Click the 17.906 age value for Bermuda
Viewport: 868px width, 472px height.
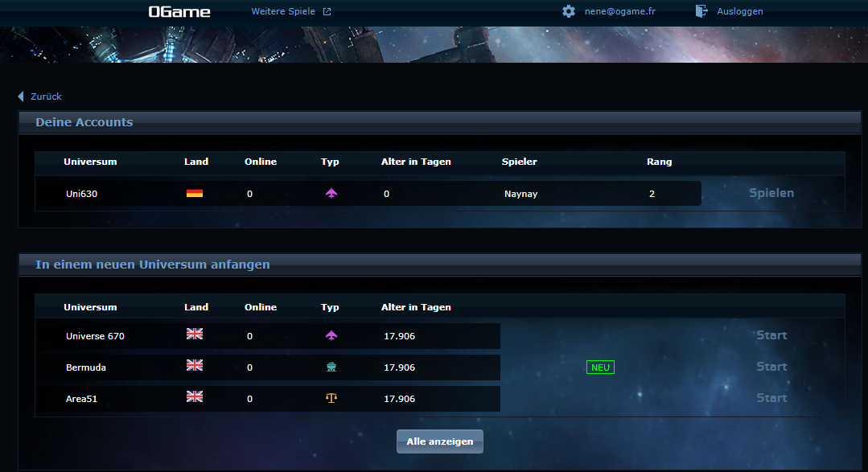point(399,367)
